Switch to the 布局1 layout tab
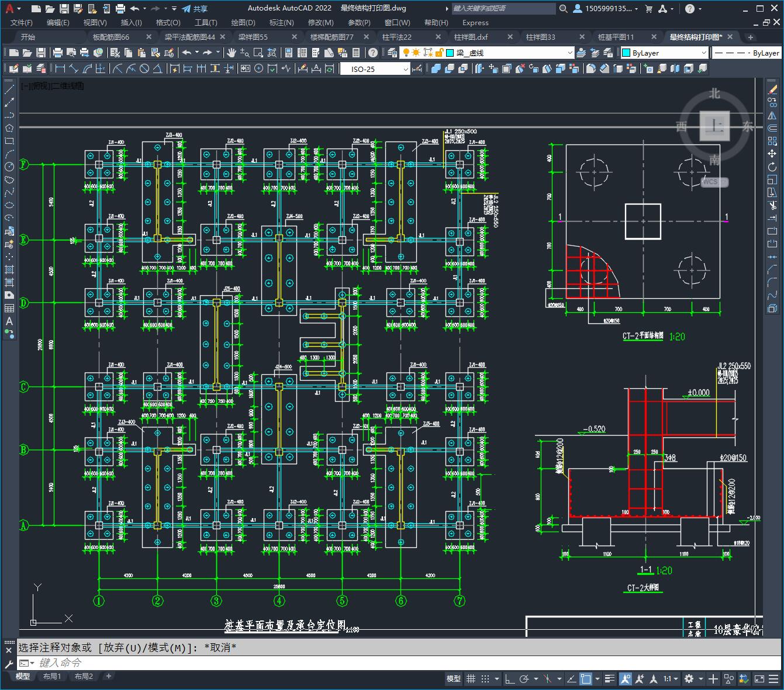Viewport: 784px width, 690px height. coord(52,676)
